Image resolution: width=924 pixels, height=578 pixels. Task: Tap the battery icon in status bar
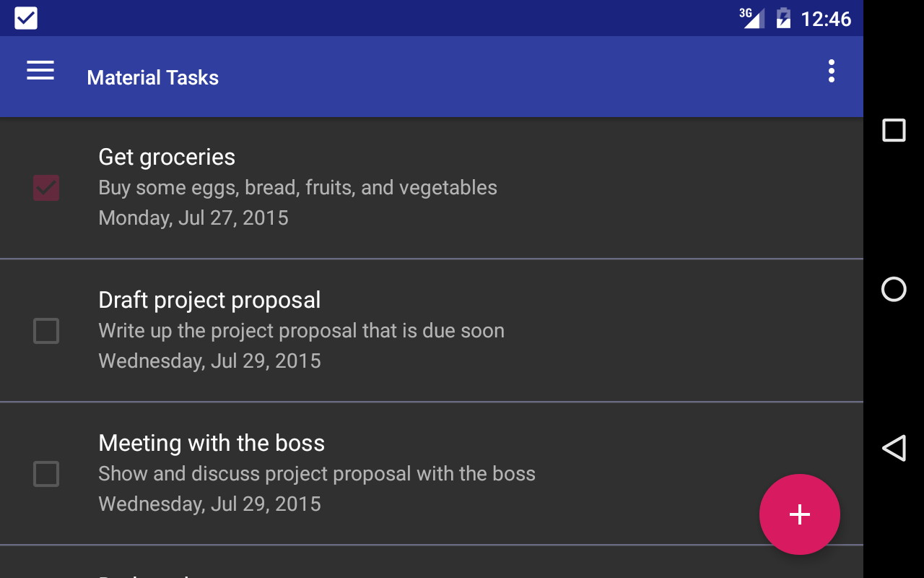click(x=783, y=18)
